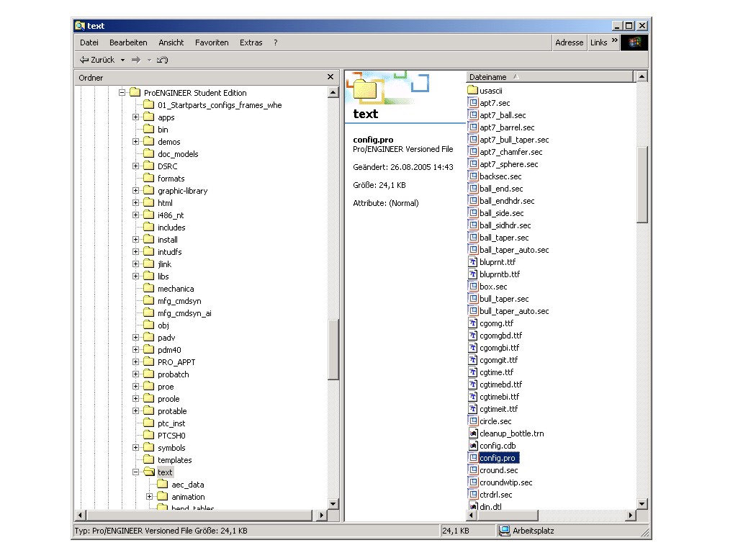Open the Favoriten menu
Image resolution: width=756 pixels, height=553 pixels.
212,42
